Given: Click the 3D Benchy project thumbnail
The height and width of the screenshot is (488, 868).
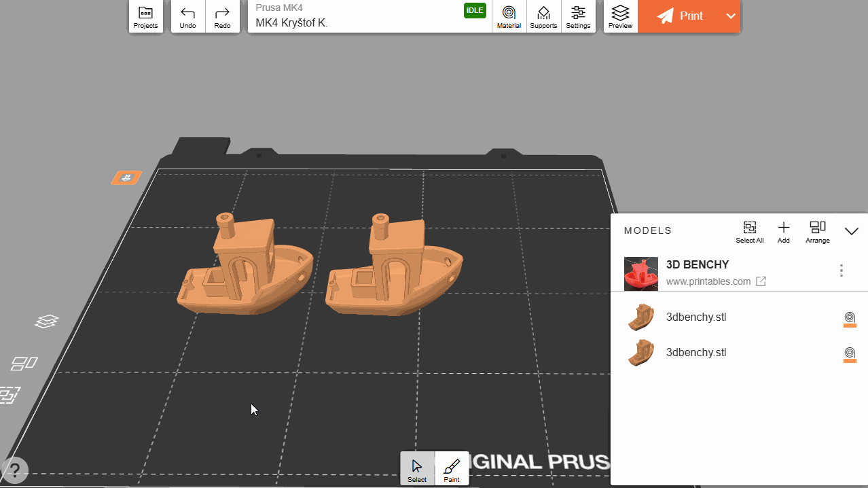Looking at the screenshot, I should click(x=640, y=273).
